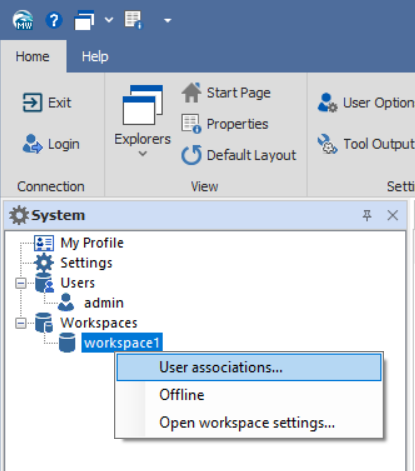
Task: Pin the System panel with pushpin
Action: click(367, 215)
